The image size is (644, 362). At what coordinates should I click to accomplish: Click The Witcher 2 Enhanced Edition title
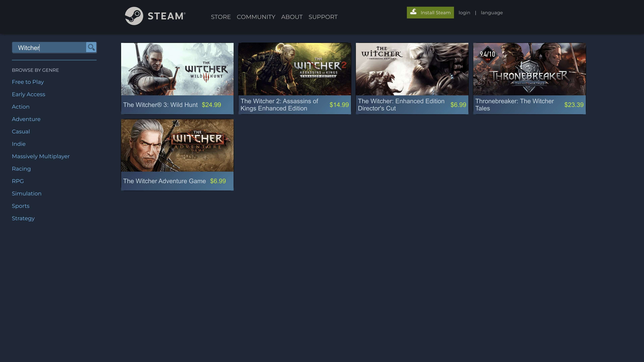[279, 105]
